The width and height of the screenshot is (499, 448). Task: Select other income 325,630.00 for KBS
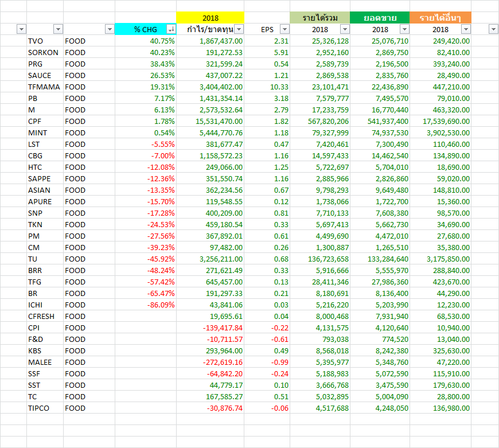tap(440, 350)
